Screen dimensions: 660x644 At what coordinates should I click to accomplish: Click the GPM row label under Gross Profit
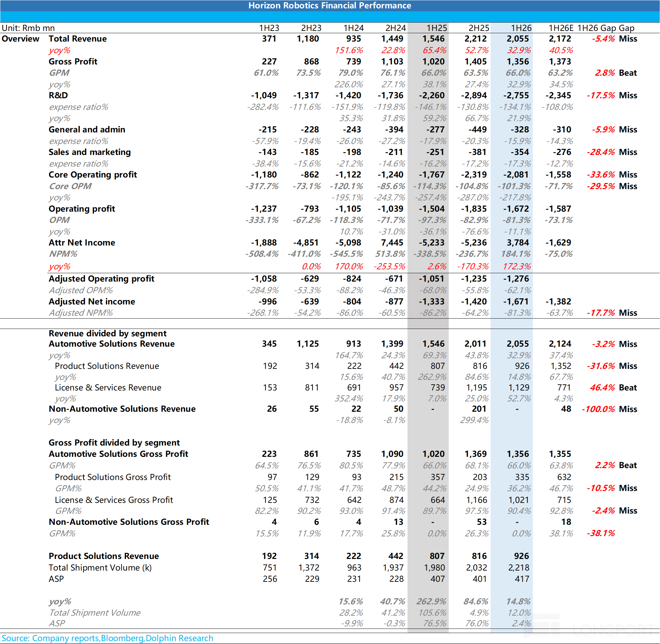coord(59,73)
